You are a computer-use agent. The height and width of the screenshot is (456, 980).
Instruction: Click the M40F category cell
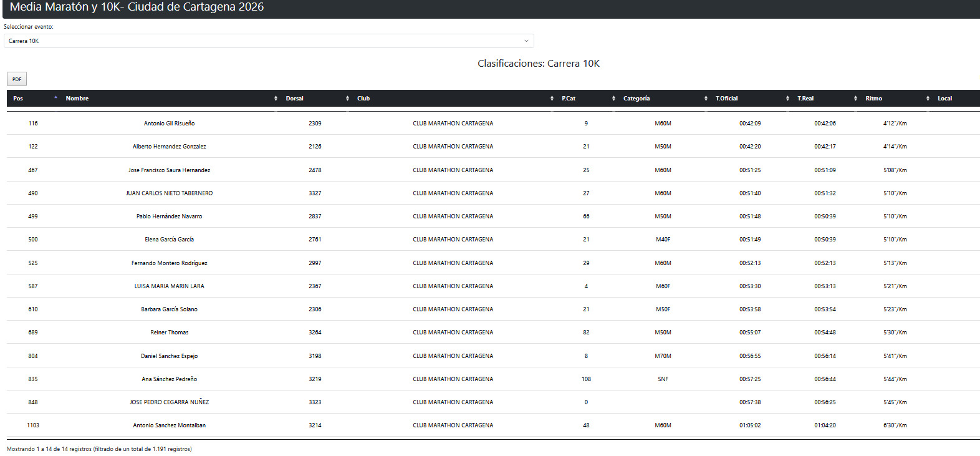663,240
